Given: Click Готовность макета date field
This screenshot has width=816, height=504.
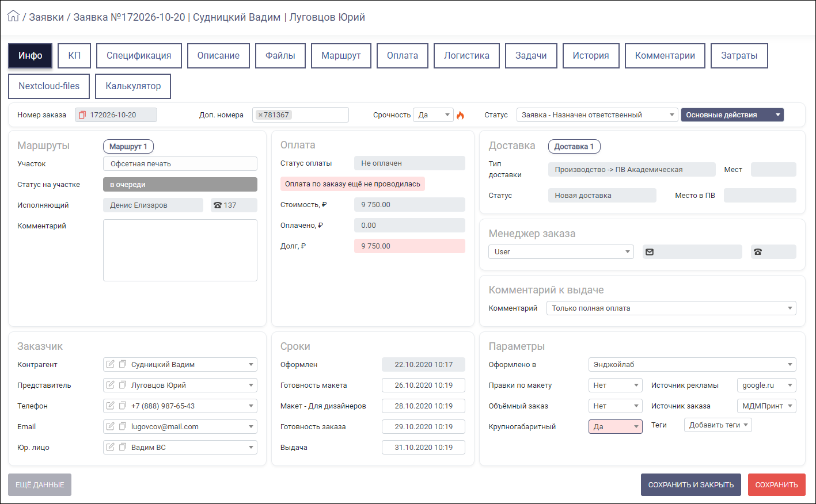Looking at the screenshot, I should pos(423,385).
